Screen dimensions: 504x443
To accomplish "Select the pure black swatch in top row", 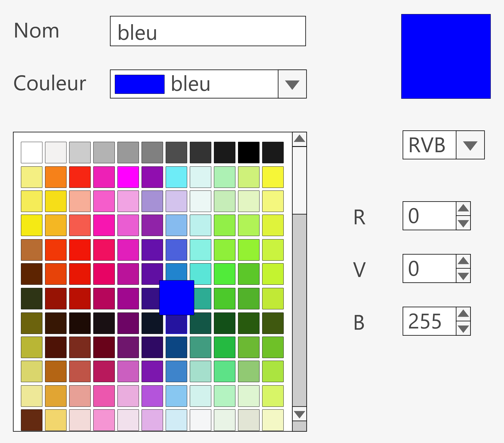I will (248, 152).
